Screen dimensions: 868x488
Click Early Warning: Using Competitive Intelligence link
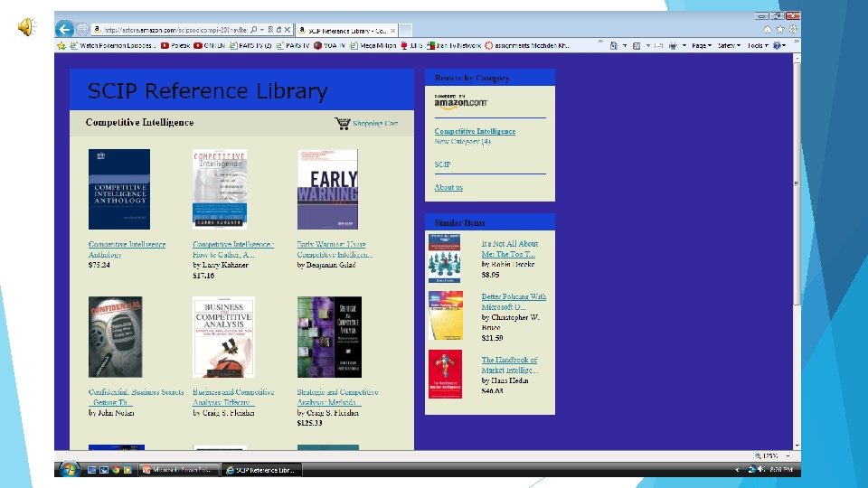point(335,249)
